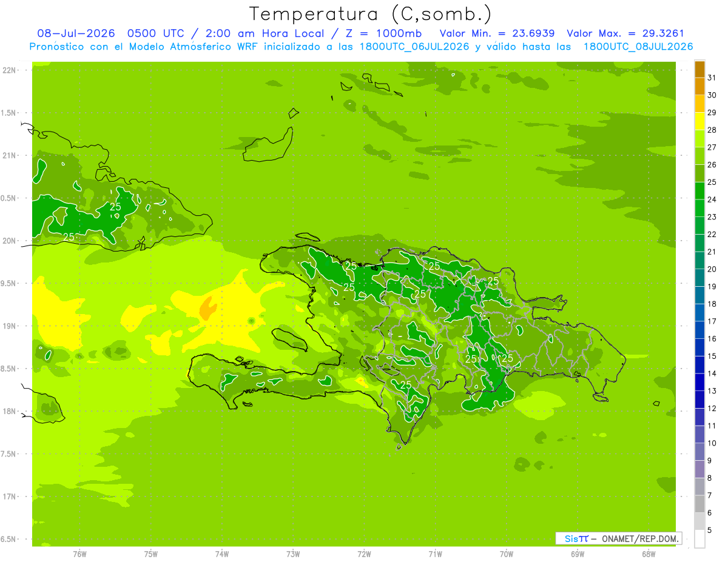The width and height of the screenshot is (728, 562).
Task: Click the Valor Min. = 23.6939 text
Action: click(497, 33)
